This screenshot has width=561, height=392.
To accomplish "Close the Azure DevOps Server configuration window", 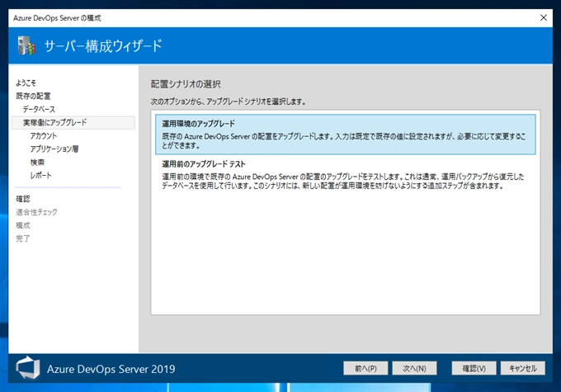I will (x=543, y=17).
